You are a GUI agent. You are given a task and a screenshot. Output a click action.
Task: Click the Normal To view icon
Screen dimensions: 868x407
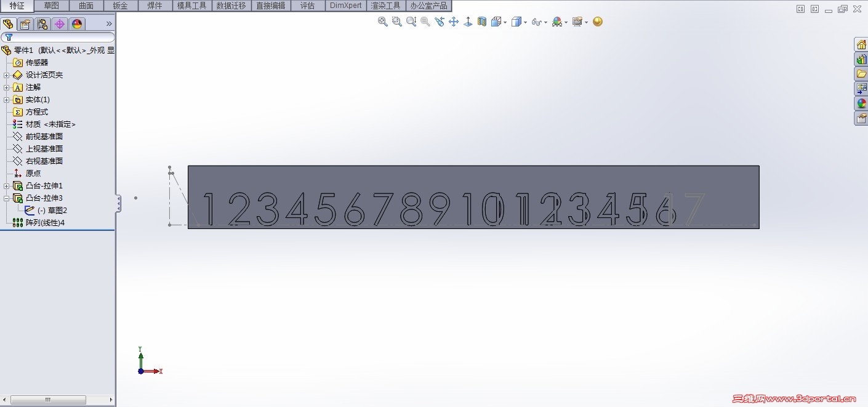(x=468, y=22)
